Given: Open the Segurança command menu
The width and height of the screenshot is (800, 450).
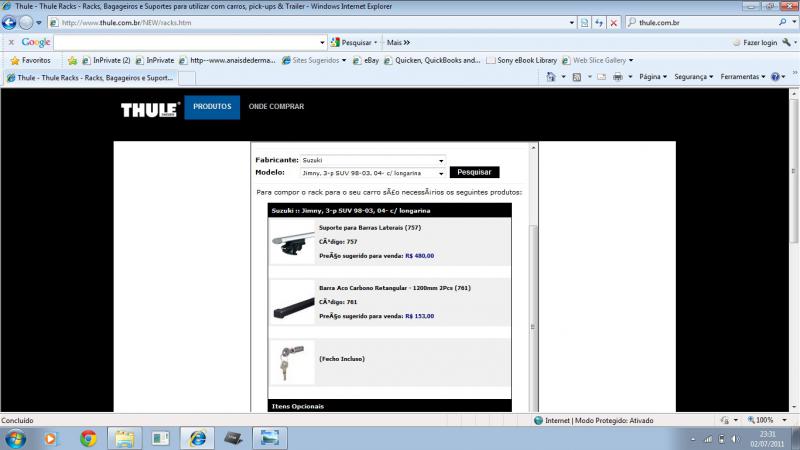Looking at the screenshot, I should (x=693, y=77).
